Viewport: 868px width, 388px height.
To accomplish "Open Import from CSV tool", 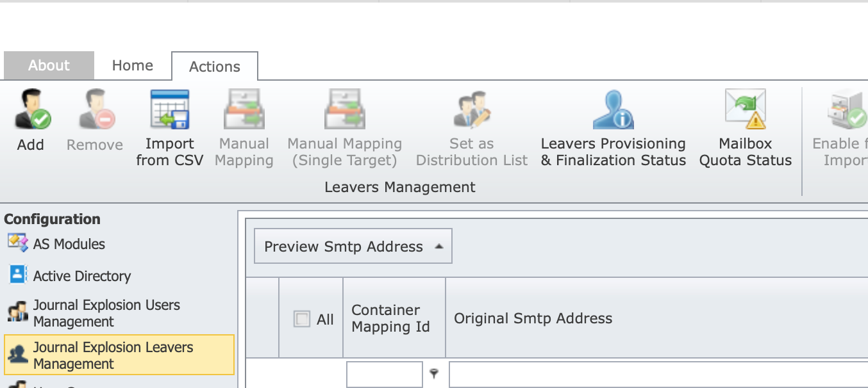I will pos(169,110).
